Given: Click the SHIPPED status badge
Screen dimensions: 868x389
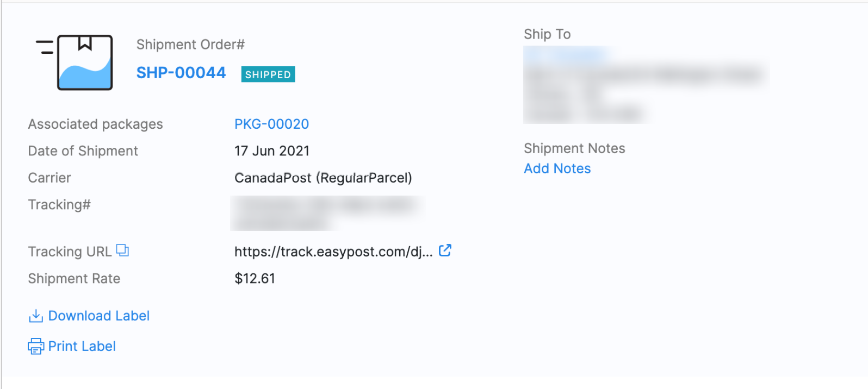Looking at the screenshot, I should [268, 74].
